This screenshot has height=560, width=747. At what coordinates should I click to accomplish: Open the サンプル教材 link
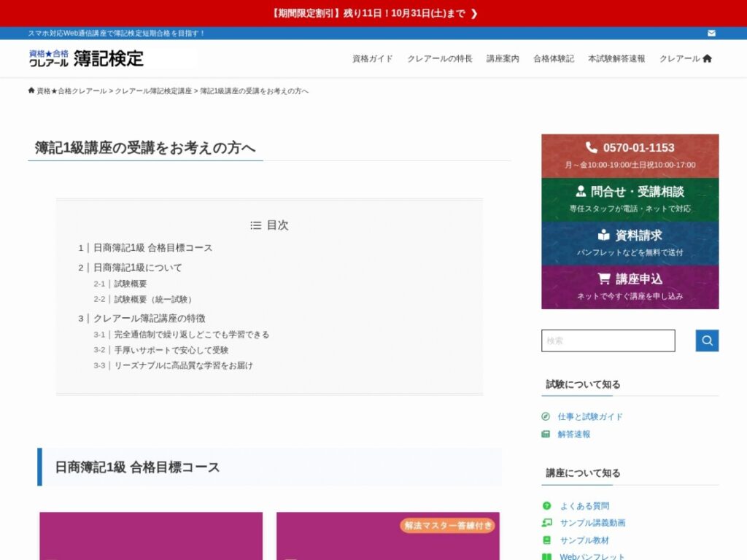tap(584, 540)
